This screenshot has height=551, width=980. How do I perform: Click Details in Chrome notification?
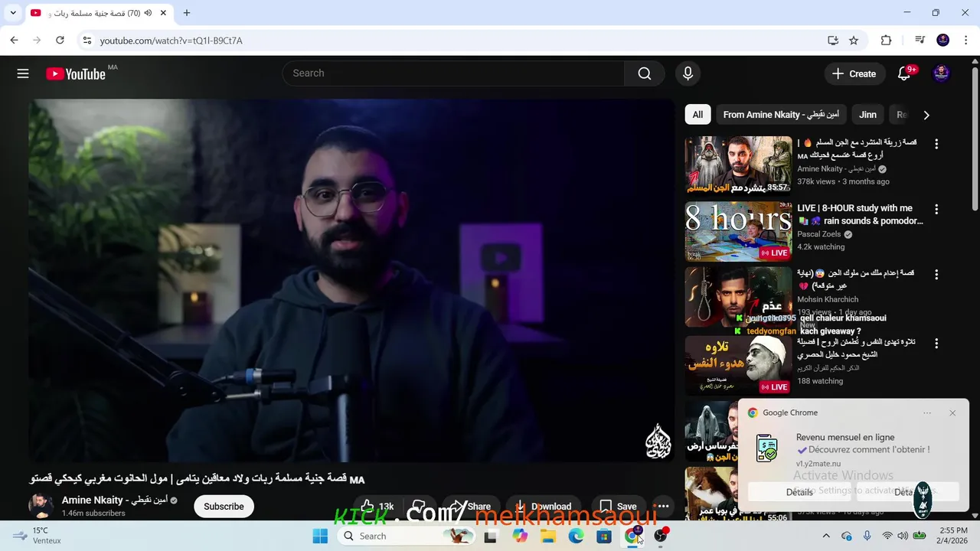[x=799, y=492]
